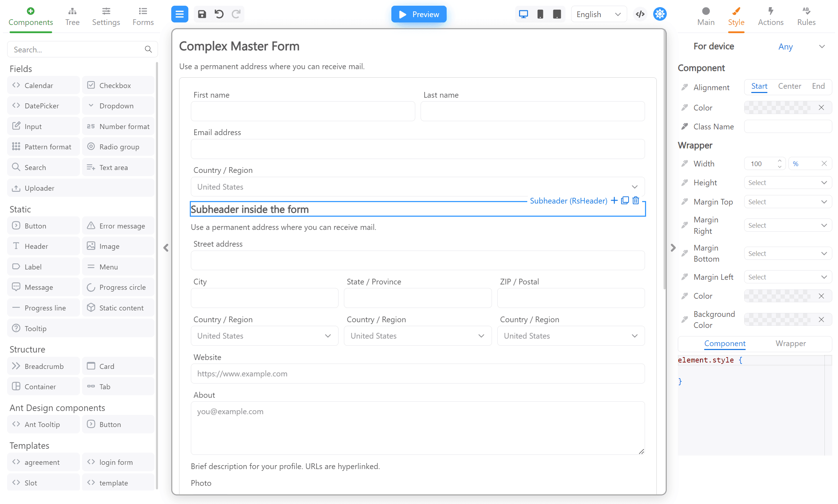Switch to the Tree tab
Screen dimensions: 838x504
coord(72,16)
